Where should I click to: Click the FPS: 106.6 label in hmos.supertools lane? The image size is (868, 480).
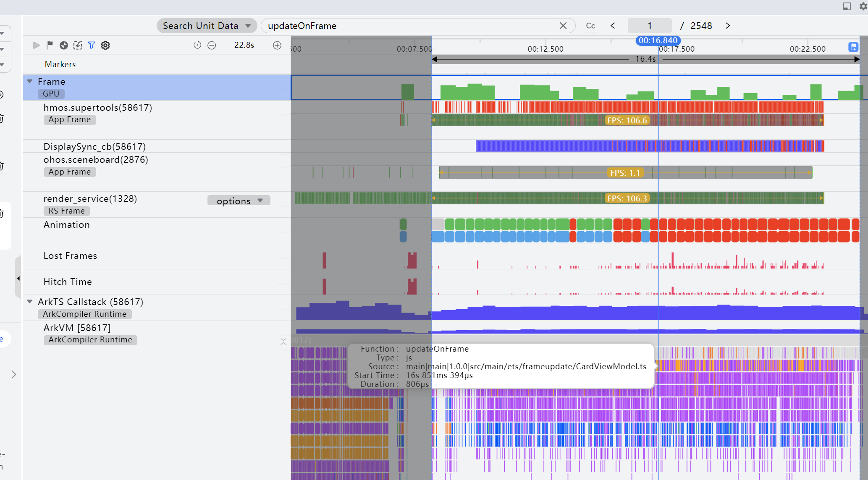(x=627, y=120)
